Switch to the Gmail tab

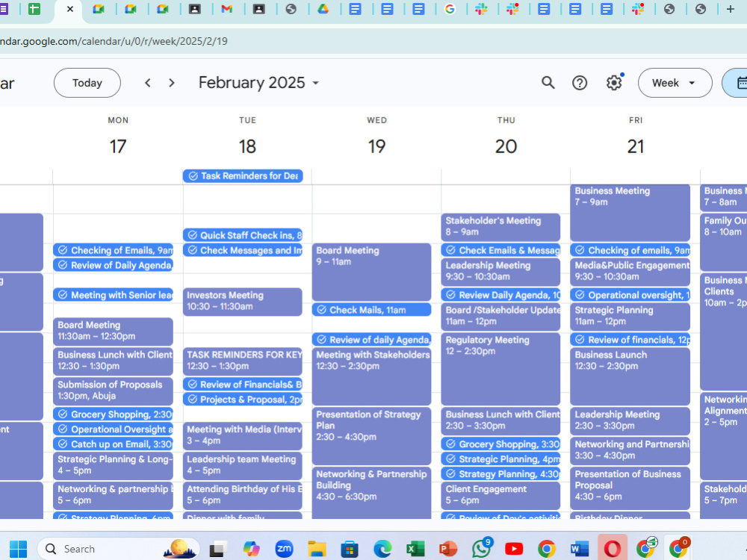[x=227, y=9]
